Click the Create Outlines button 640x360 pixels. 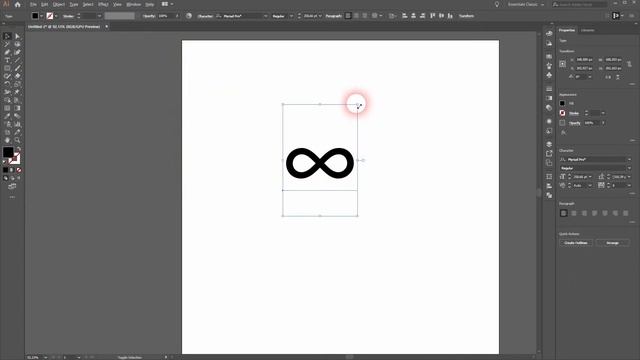point(576,243)
